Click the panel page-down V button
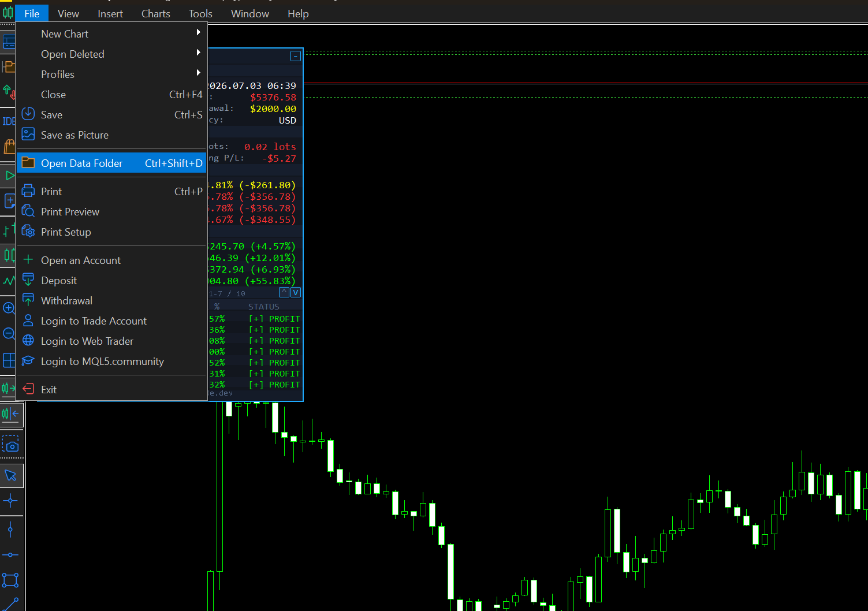This screenshot has height=611, width=868. coord(295,292)
